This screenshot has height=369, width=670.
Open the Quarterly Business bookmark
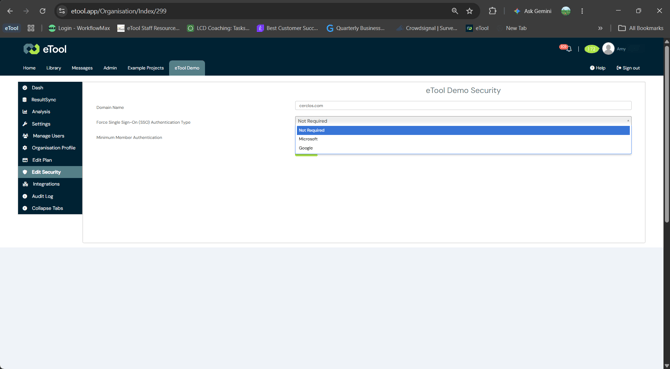point(356,28)
